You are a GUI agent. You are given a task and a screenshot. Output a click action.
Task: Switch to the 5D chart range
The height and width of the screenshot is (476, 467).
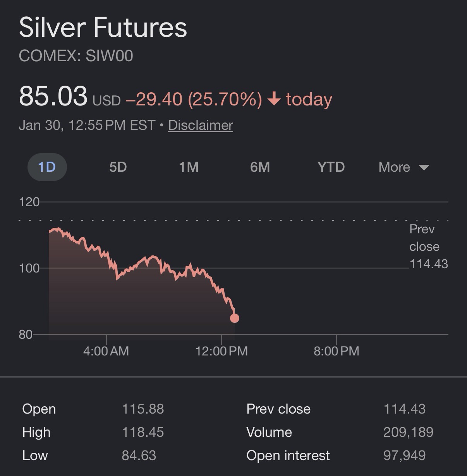tap(118, 167)
